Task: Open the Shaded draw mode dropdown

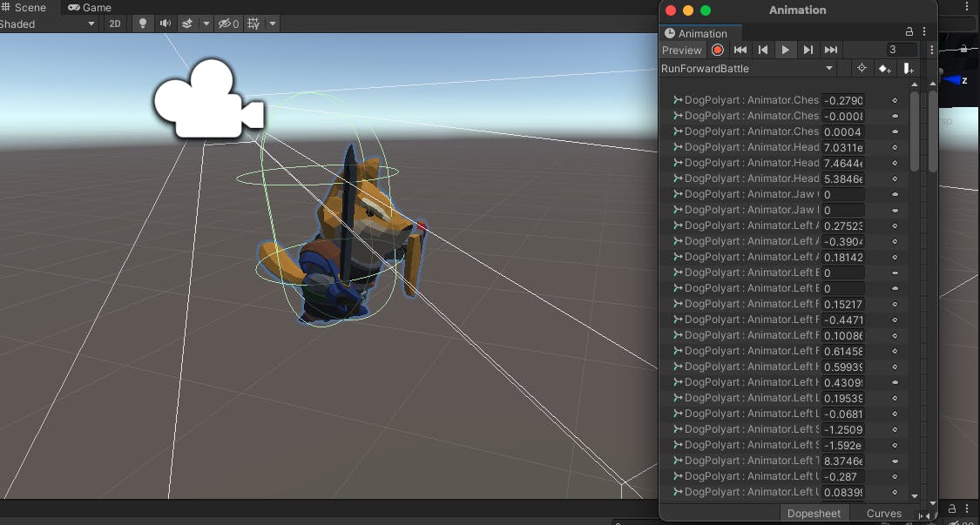Action: [x=48, y=24]
